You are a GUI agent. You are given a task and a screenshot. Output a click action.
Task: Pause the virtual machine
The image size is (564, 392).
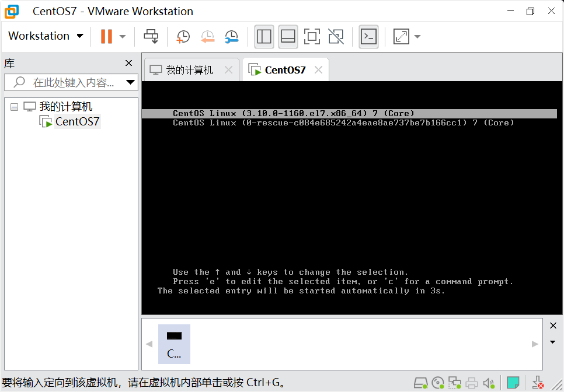click(x=106, y=36)
